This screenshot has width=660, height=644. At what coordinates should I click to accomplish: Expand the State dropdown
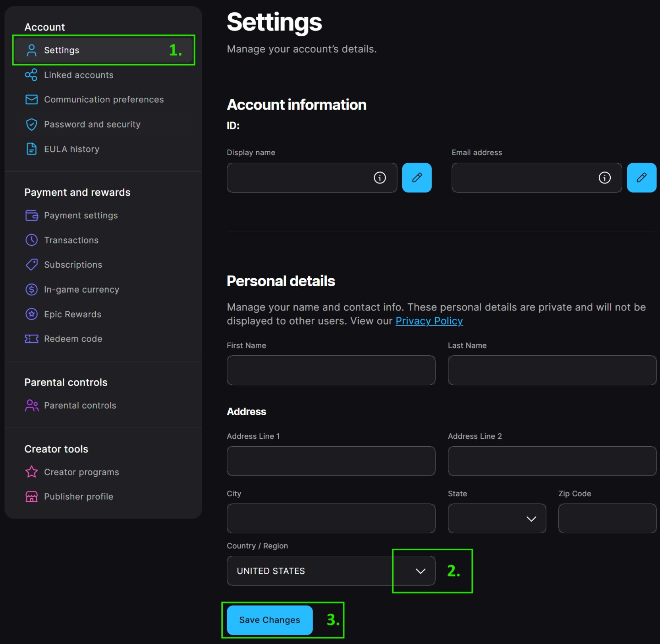tap(496, 519)
